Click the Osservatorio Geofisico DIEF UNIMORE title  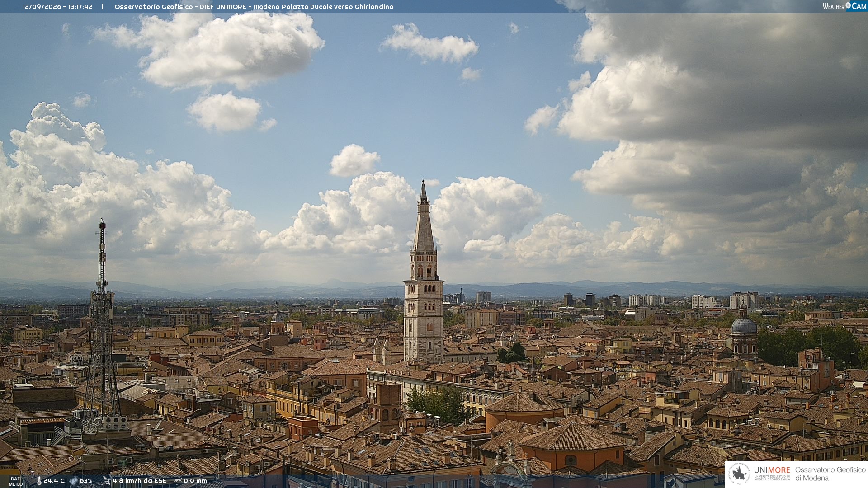point(254,7)
